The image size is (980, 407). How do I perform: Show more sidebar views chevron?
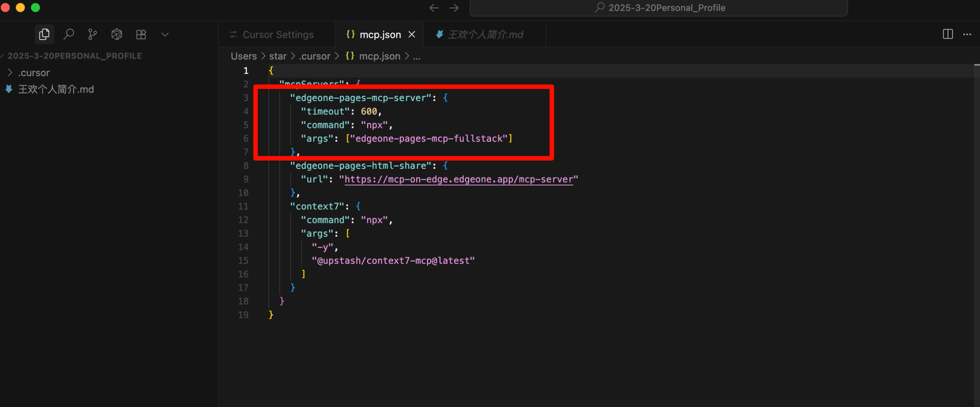click(165, 34)
